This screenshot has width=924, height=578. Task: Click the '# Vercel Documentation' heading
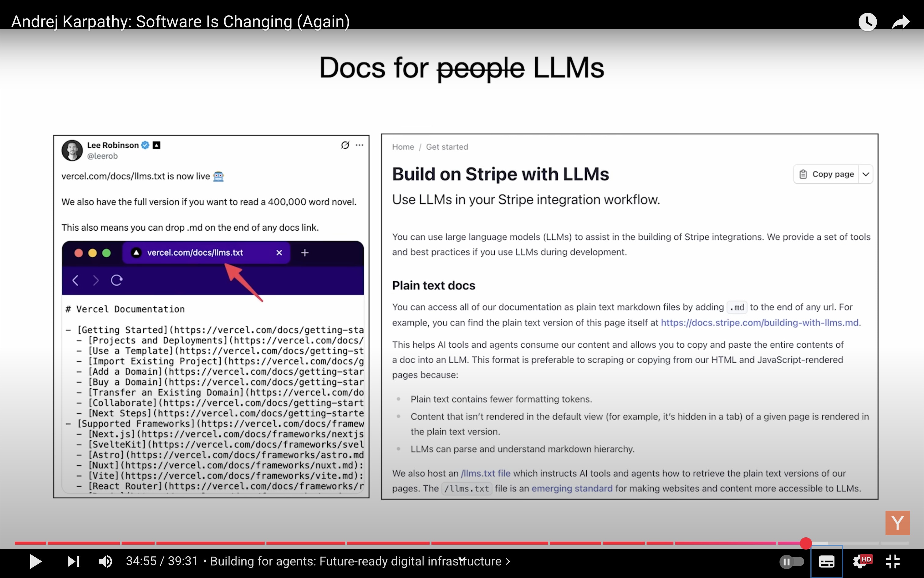pos(125,309)
